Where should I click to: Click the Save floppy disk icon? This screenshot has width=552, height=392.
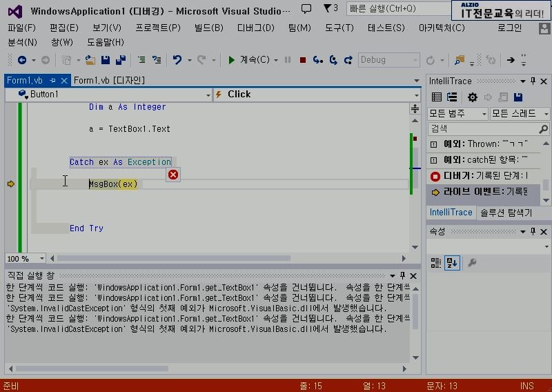point(106,60)
